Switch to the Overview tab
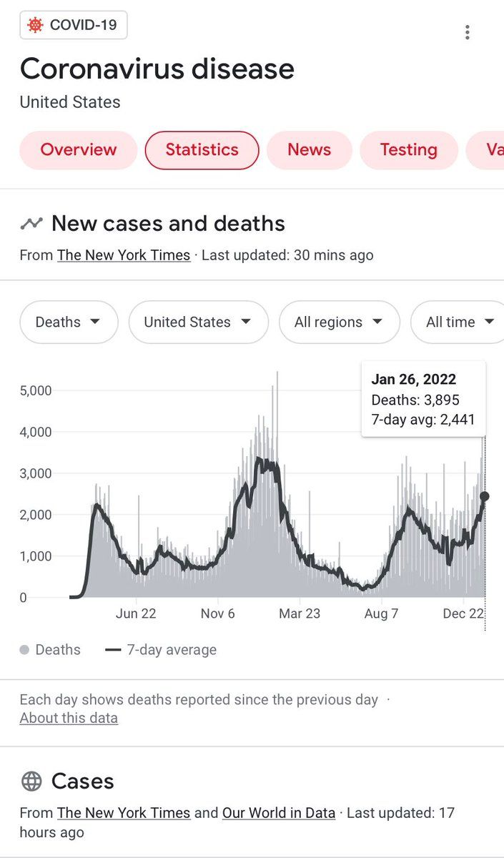504x858 pixels. (79, 150)
